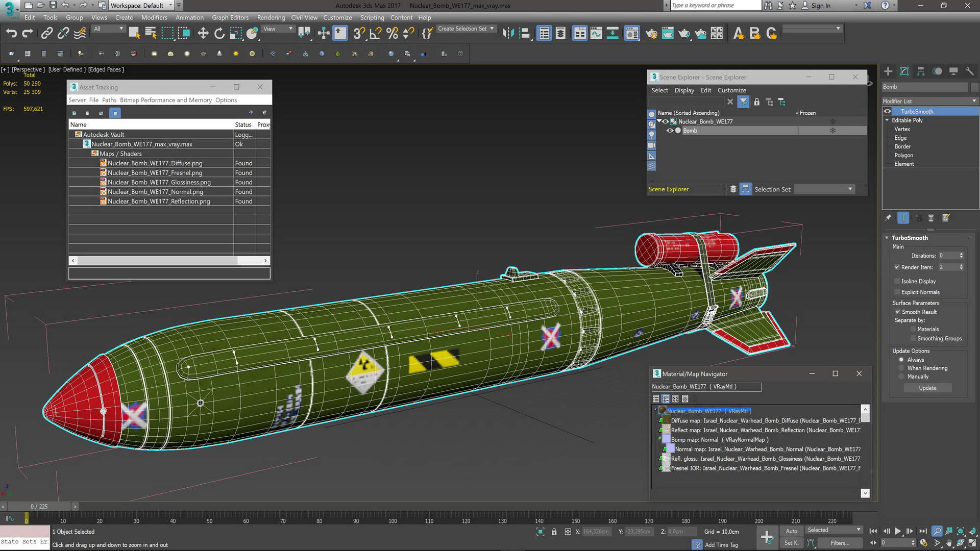
Task: Click the lock icon in Scene Explorer toolbar
Action: point(757,102)
